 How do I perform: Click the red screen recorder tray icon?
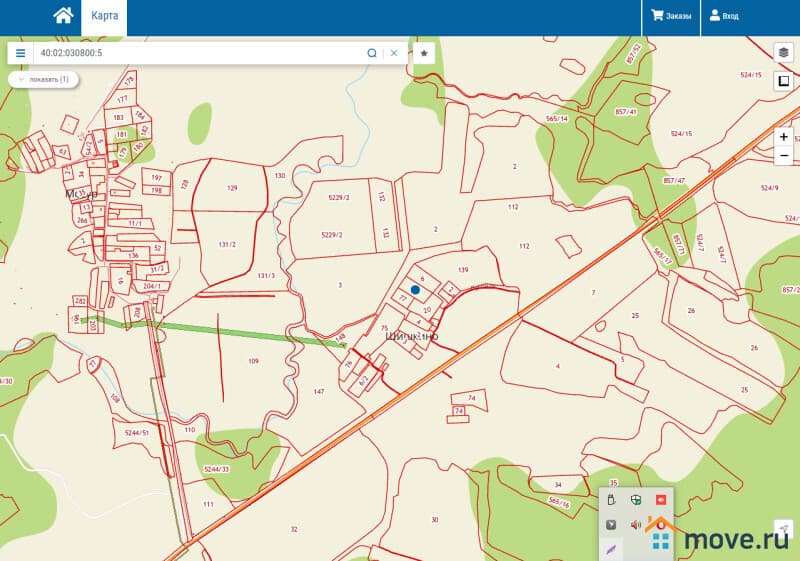(660, 499)
